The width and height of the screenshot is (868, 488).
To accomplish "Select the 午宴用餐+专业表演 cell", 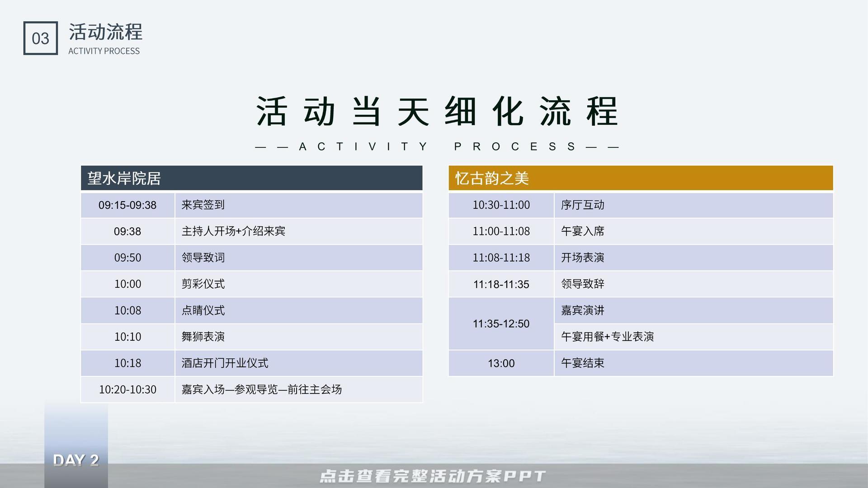I will tap(693, 337).
